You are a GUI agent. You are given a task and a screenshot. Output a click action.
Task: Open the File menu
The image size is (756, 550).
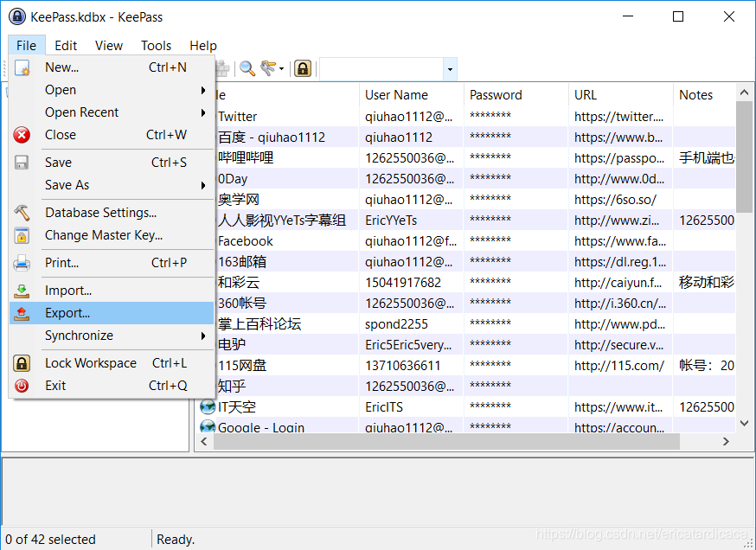click(x=26, y=46)
